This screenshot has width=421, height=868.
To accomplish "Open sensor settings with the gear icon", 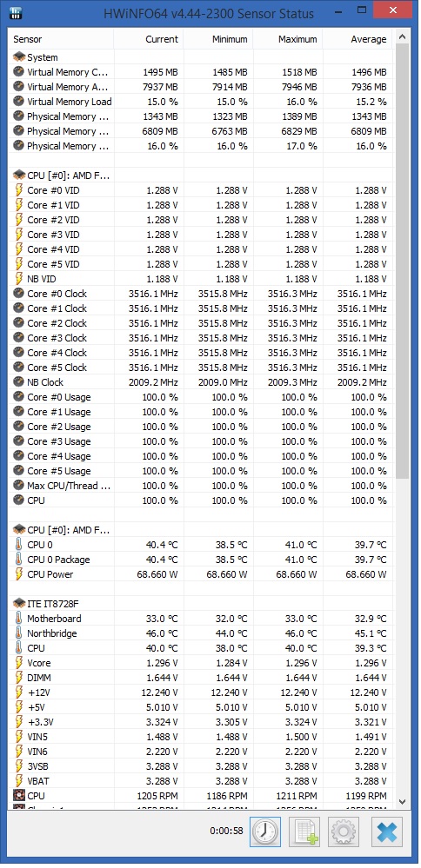I will point(344,832).
